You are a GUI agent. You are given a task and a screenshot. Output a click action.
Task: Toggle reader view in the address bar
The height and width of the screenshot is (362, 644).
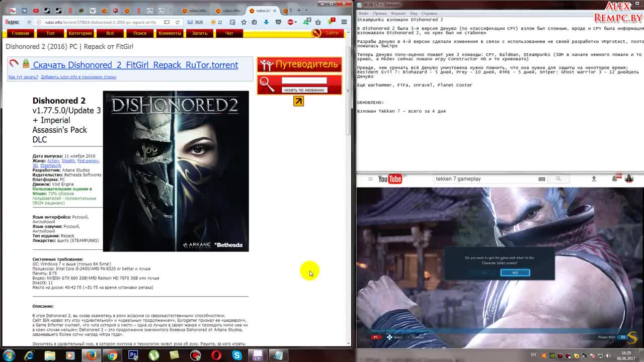(167, 22)
